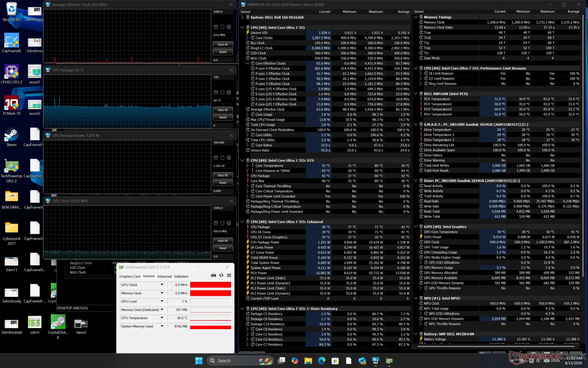Click the GPU-Z refresh icon
The image size is (588, 368).
pos(221,275)
